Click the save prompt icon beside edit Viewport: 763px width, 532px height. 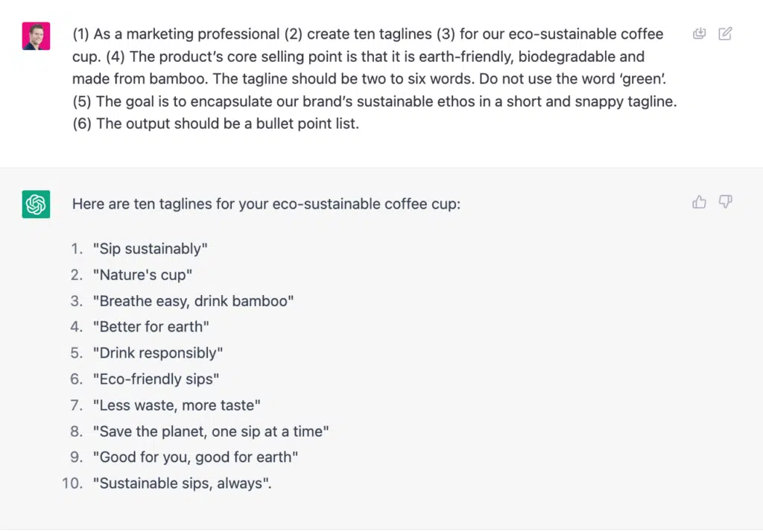point(699,34)
